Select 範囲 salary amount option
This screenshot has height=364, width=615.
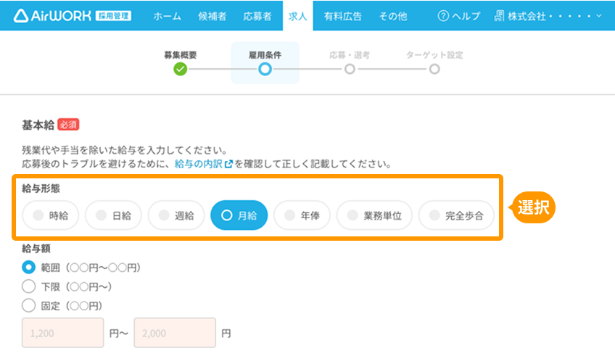[28, 268]
